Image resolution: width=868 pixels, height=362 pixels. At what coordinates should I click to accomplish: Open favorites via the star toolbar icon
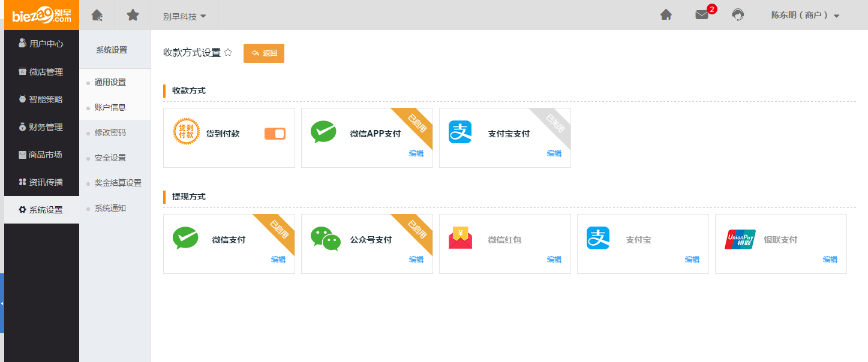[133, 16]
